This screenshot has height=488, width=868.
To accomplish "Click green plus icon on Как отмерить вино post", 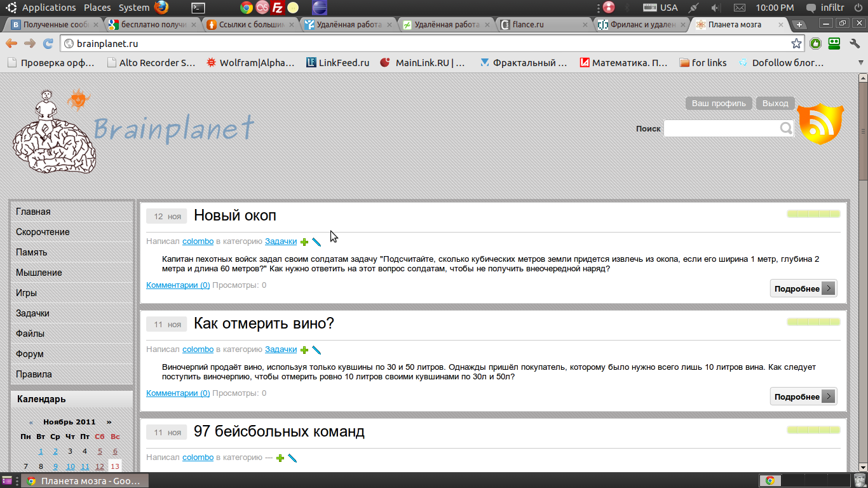I will (304, 350).
